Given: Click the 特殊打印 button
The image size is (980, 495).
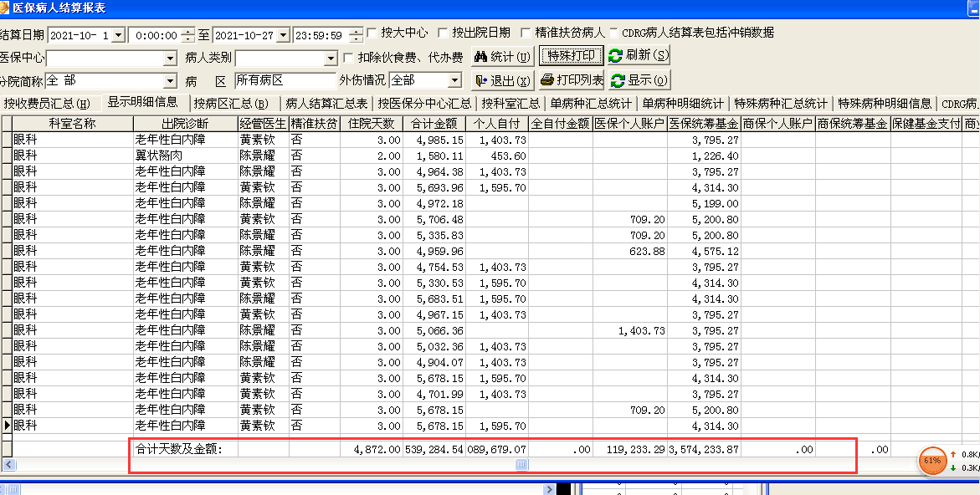Looking at the screenshot, I should pos(572,56).
